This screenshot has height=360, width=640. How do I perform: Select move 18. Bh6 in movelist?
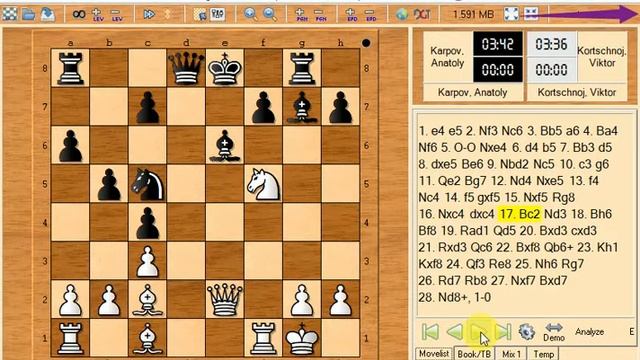pyautogui.click(x=591, y=214)
